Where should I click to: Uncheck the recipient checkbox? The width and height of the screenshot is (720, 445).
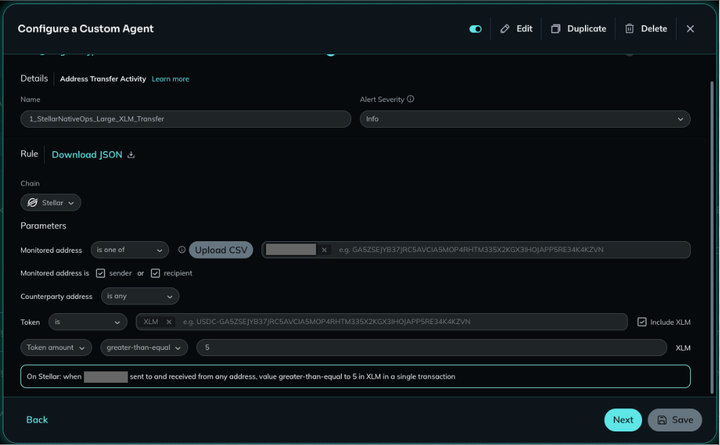(155, 273)
